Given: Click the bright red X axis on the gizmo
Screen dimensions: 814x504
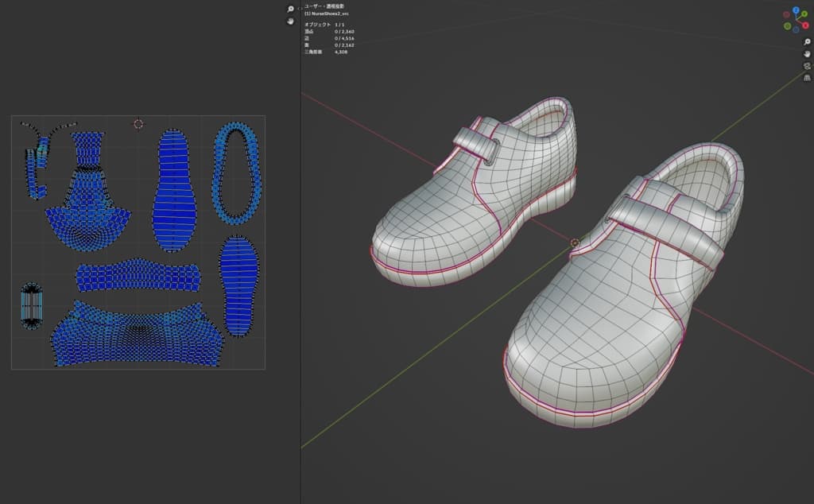Looking at the screenshot, I should click(805, 25).
